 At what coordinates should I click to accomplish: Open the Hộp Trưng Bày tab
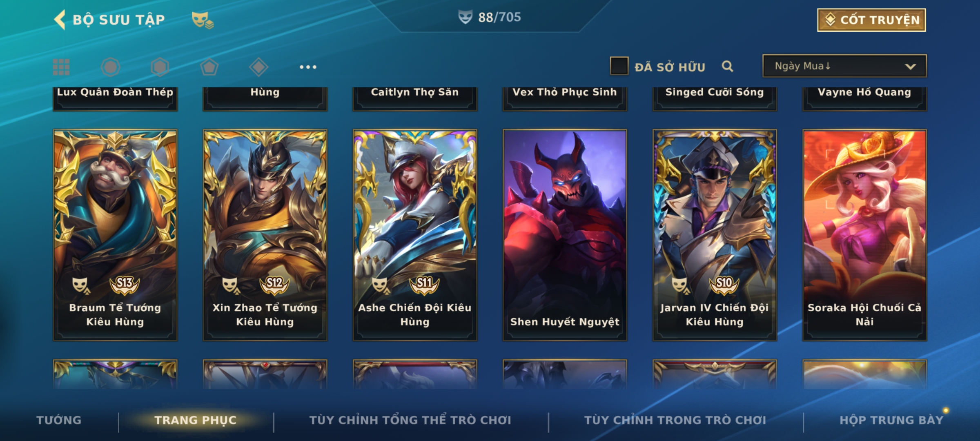click(x=891, y=420)
